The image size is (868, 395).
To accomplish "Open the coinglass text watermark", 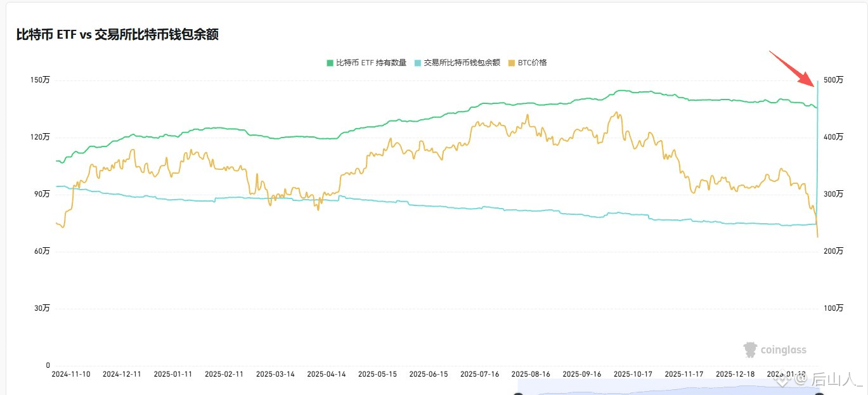I will 784,350.
